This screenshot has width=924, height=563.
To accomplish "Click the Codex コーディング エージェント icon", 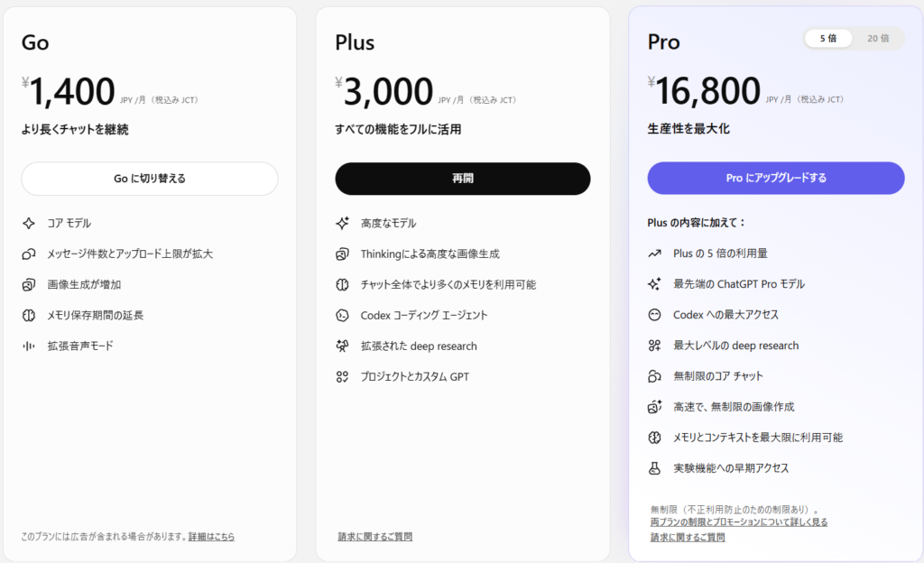I will tap(342, 316).
